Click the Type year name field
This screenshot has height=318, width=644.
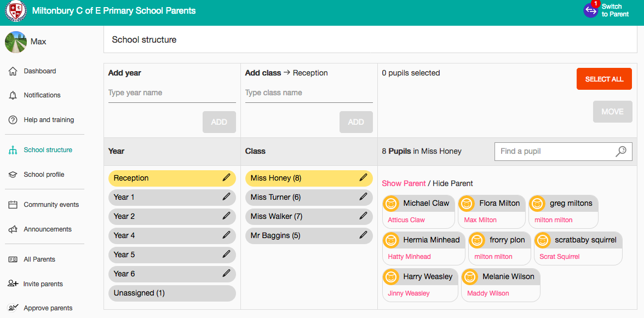(172, 93)
